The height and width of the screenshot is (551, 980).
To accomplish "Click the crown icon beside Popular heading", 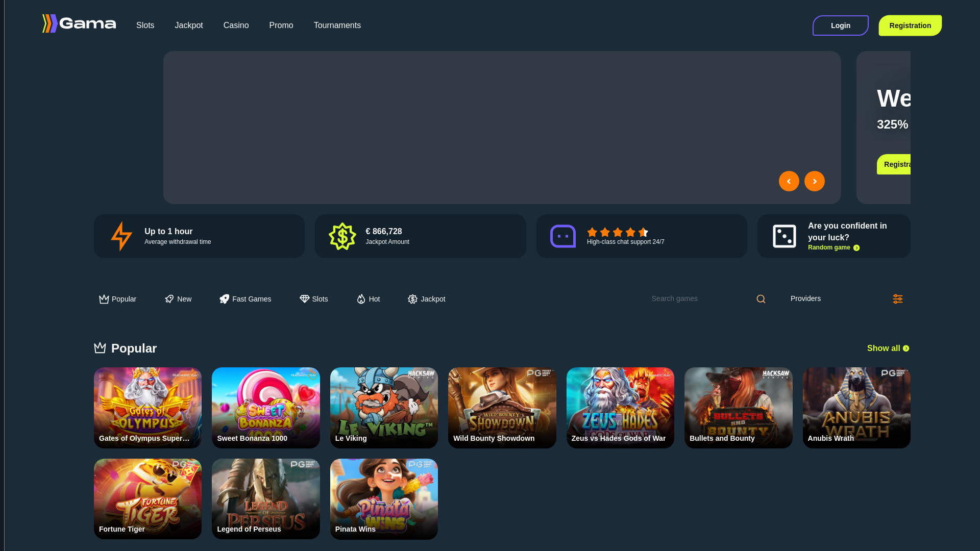I will (x=100, y=348).
